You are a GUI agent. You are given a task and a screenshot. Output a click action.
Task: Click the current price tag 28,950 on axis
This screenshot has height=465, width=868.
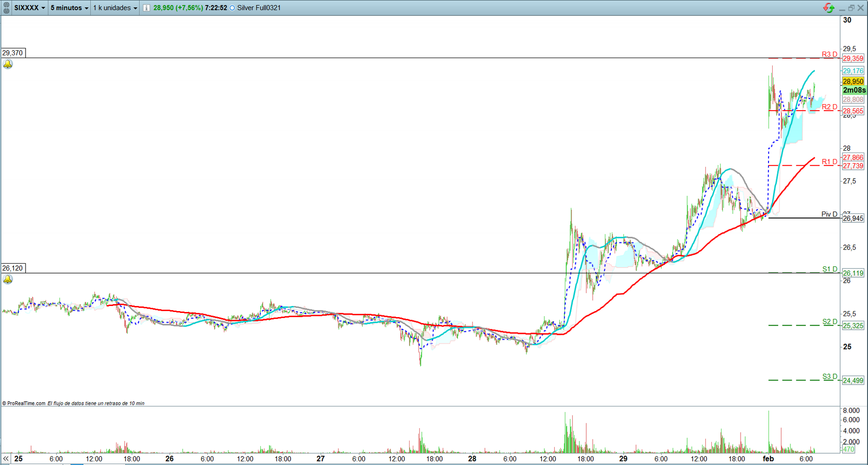click(853, 81)
